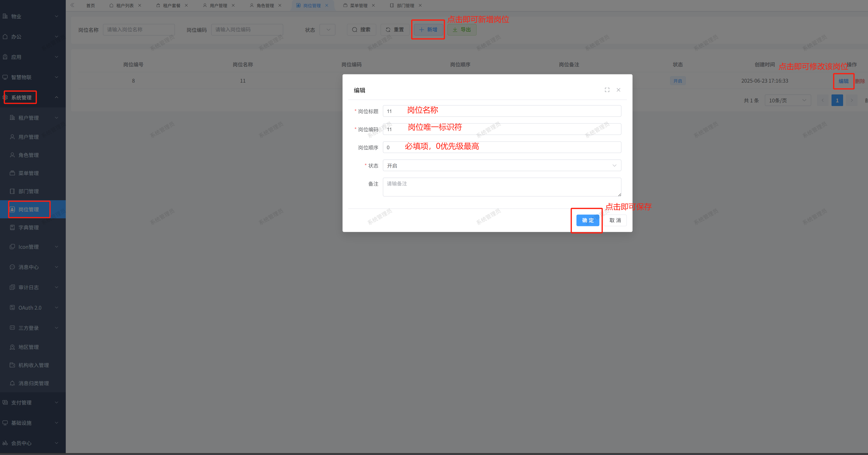Switch to the 用户管理 tab
This screenshot has height=455, width=868.
pyautogui.click(x=218, y=5)
